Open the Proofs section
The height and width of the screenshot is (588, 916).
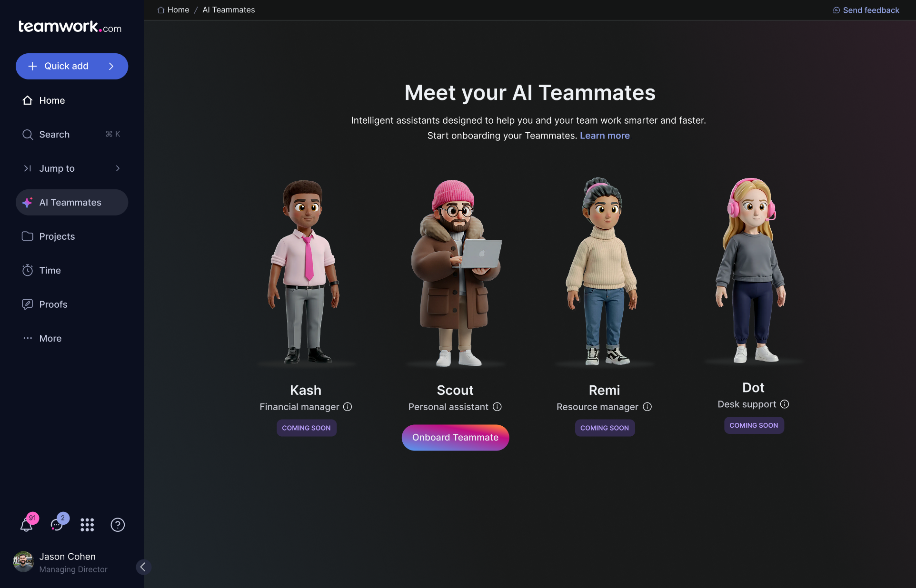(x=53, y=304)
